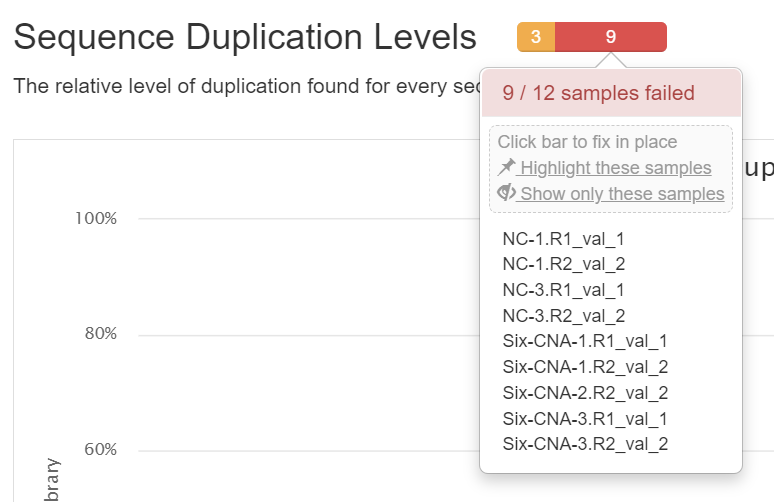Select sample Six-CNA-3.R1_val_1 in the list
The image size is (774, 502).
(x=585, y=418)
